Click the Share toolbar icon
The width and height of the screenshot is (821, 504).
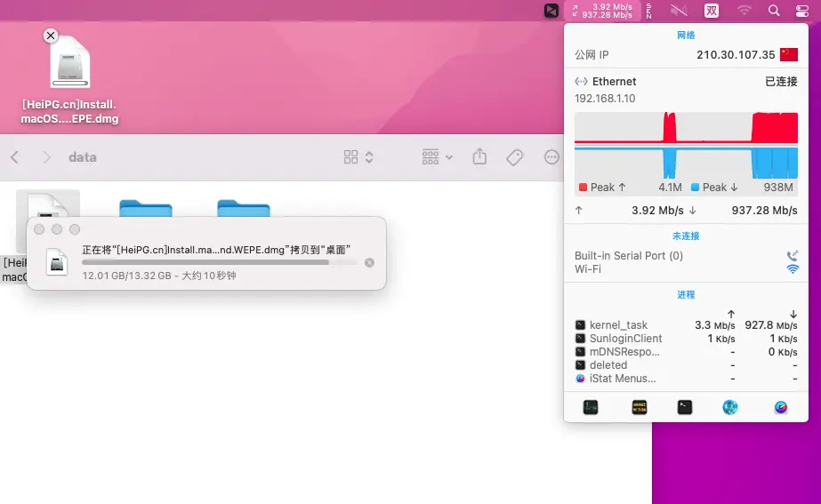coord(479,156)
